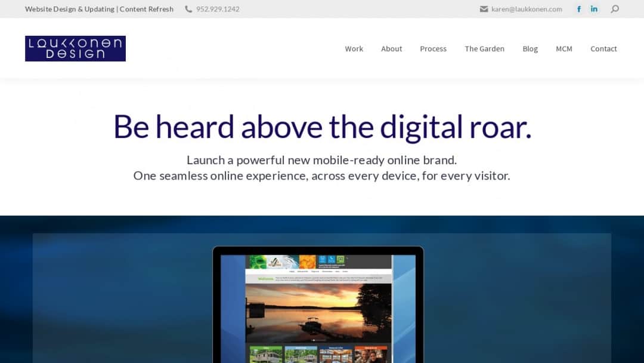Call 952.929.1242 from the top bar
This screenshot has height=363, width=644.
point(217,8)
